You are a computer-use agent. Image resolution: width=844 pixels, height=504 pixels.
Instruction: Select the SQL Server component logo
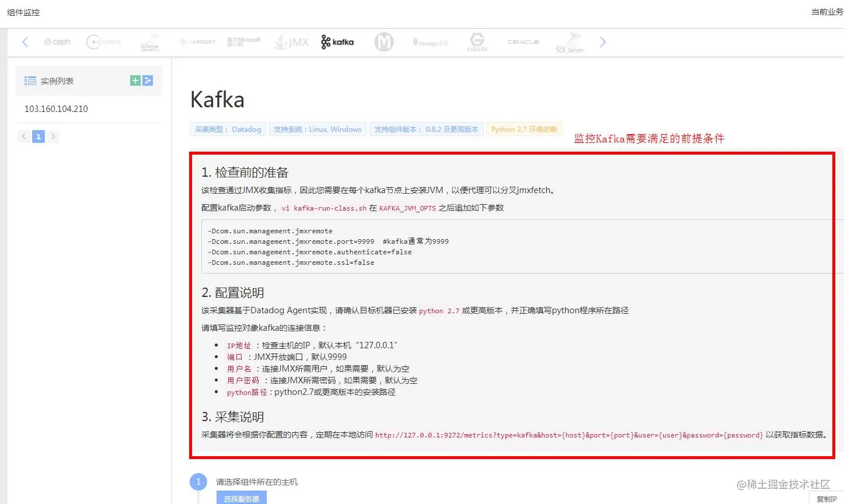click(570, 43)
